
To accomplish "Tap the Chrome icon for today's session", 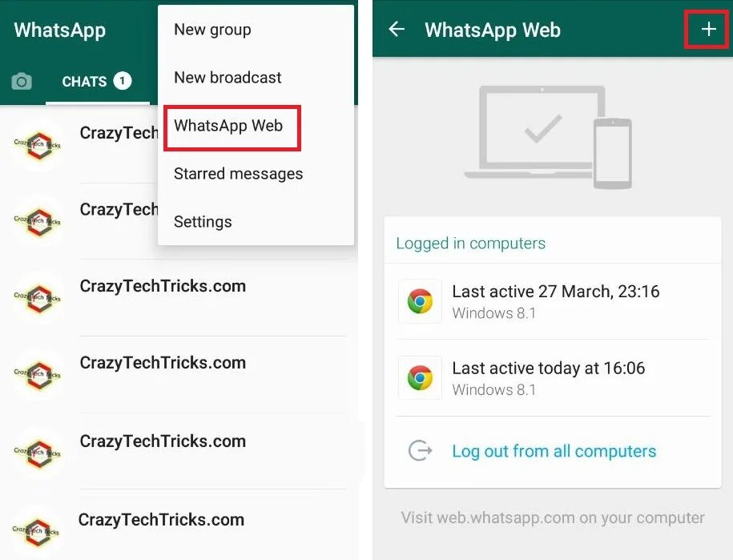I will click(420, 377).
